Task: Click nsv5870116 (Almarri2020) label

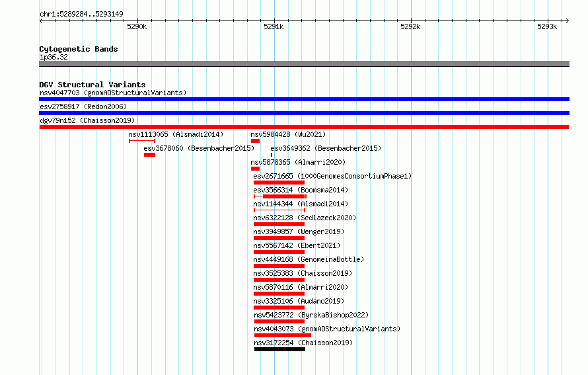Action: pos(301,287)
